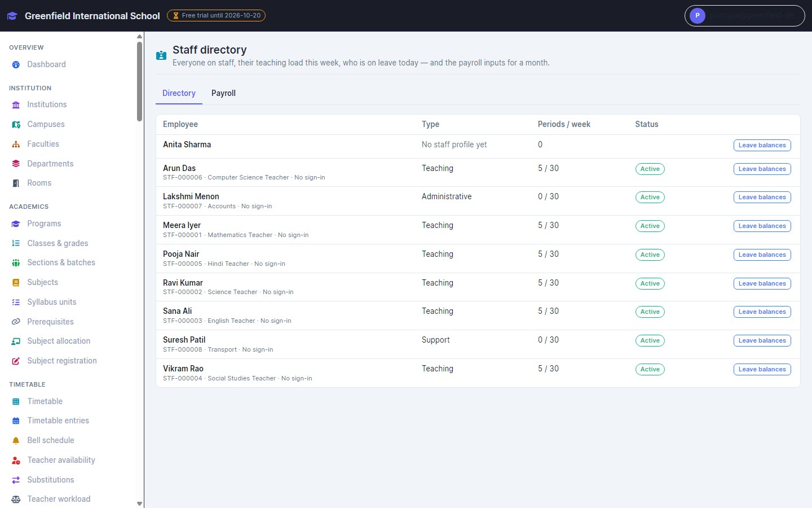Open Leave balances for Suresh Patil

point(762,341)
